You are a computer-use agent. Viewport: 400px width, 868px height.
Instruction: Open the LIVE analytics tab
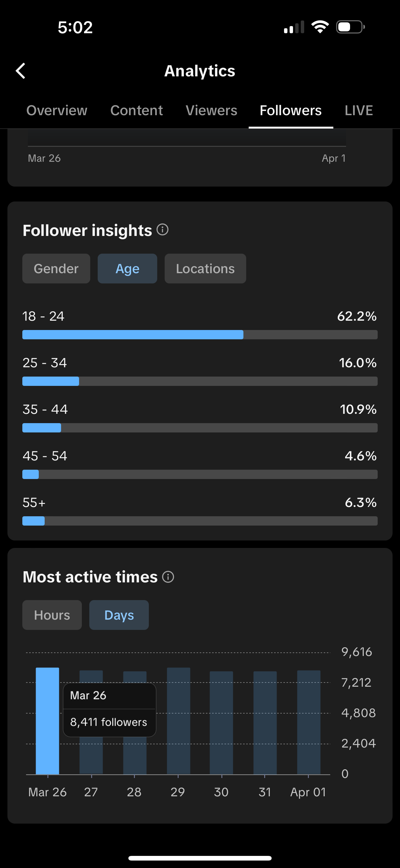[x=358, y=111]
